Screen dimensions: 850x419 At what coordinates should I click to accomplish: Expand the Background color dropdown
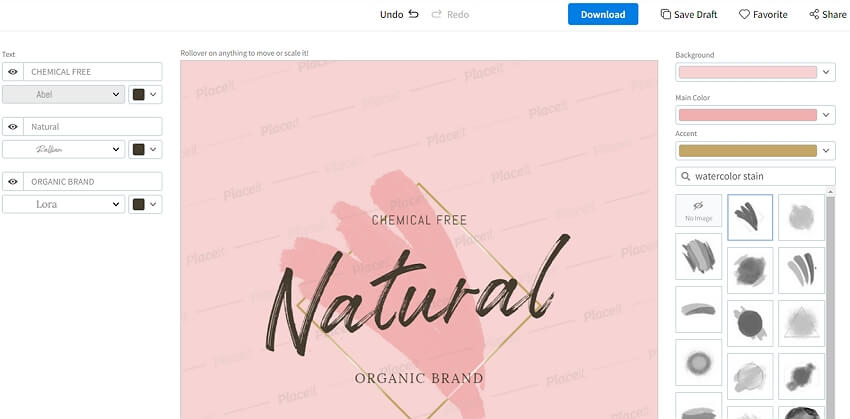[x=755, y=72]
